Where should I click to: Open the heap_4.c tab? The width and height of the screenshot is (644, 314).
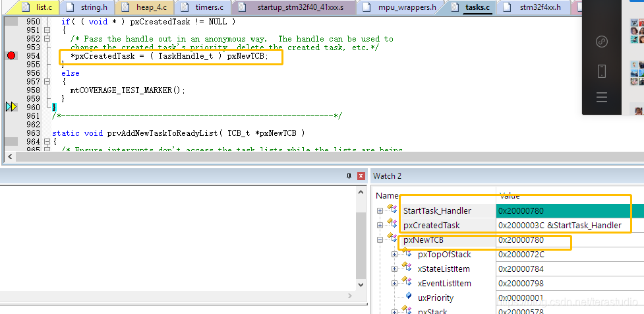144,7
